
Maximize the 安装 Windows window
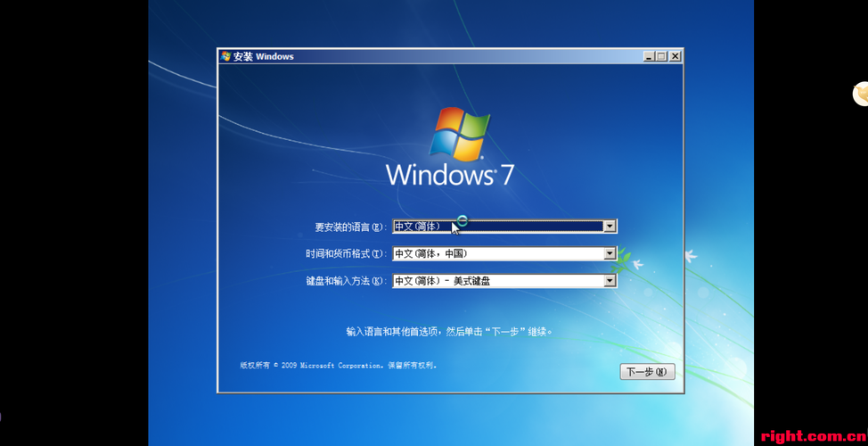(662, 56)
